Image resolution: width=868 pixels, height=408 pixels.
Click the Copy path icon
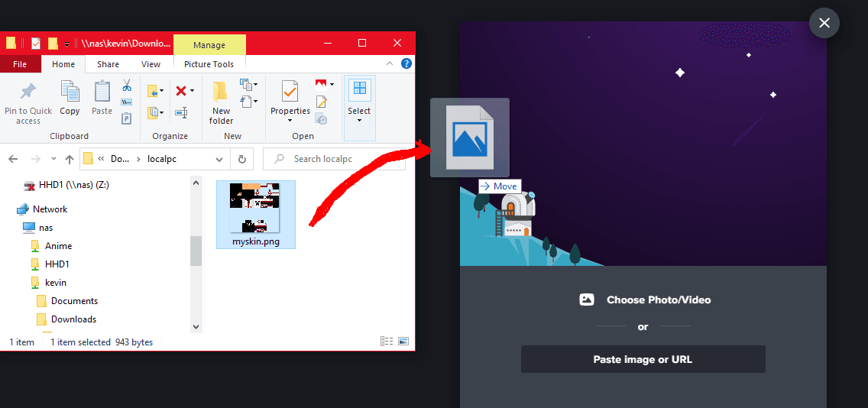tap(127, 102)
